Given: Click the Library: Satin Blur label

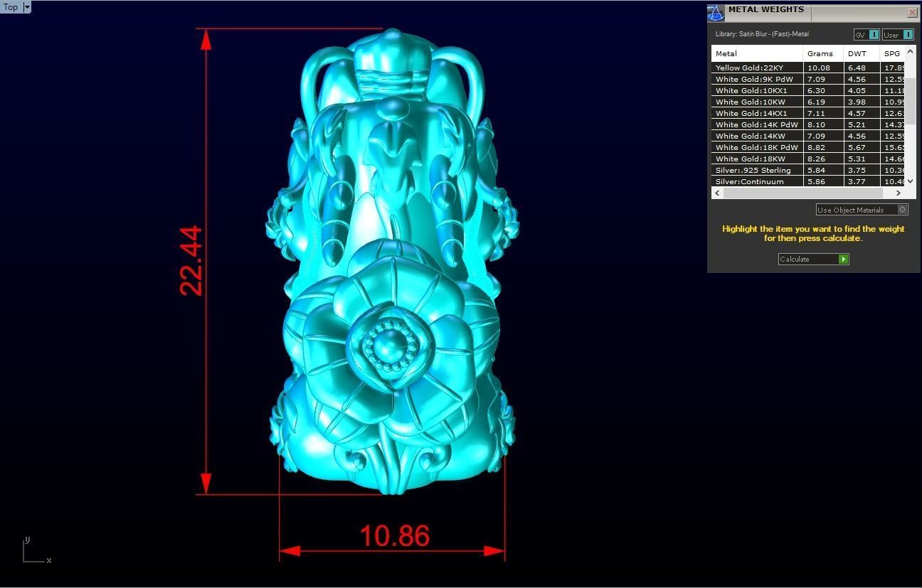Looking at the screenshot, I should click(762, 34).
